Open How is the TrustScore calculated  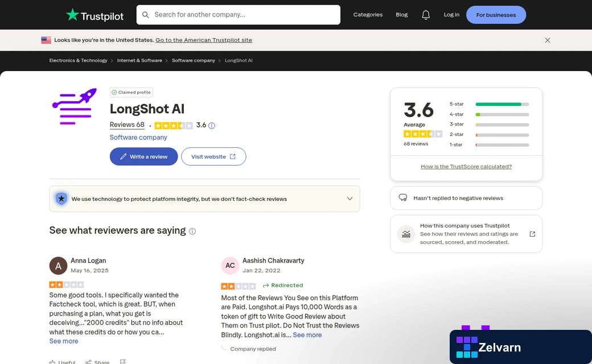pos(466,166)
